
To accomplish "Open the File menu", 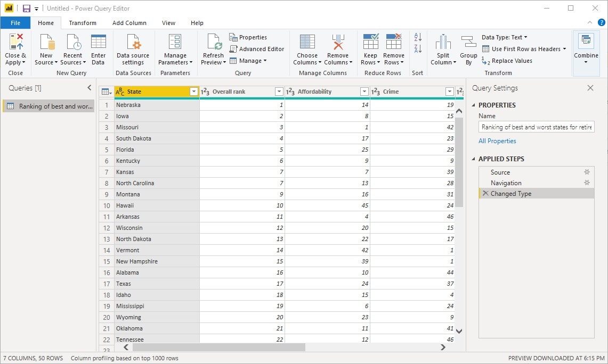I will tap(15, 23).
